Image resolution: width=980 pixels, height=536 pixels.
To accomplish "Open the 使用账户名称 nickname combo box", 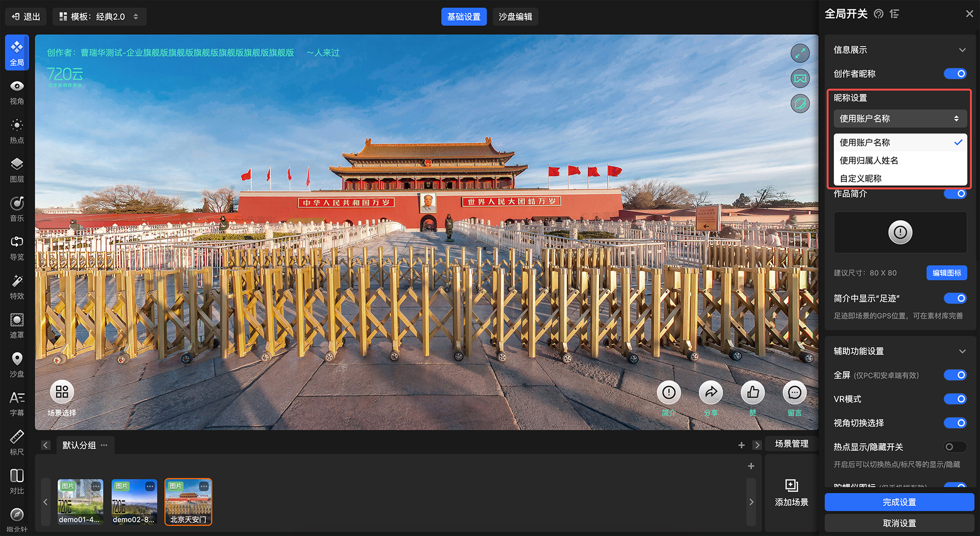I will pos(900,119).
